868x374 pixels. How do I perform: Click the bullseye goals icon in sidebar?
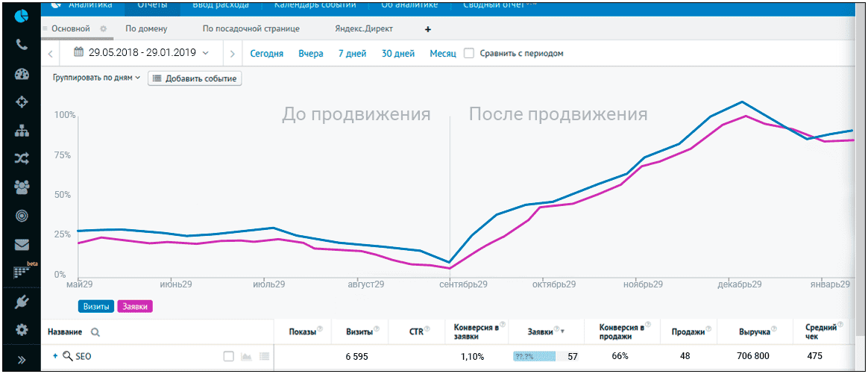[x=21, y=216]
